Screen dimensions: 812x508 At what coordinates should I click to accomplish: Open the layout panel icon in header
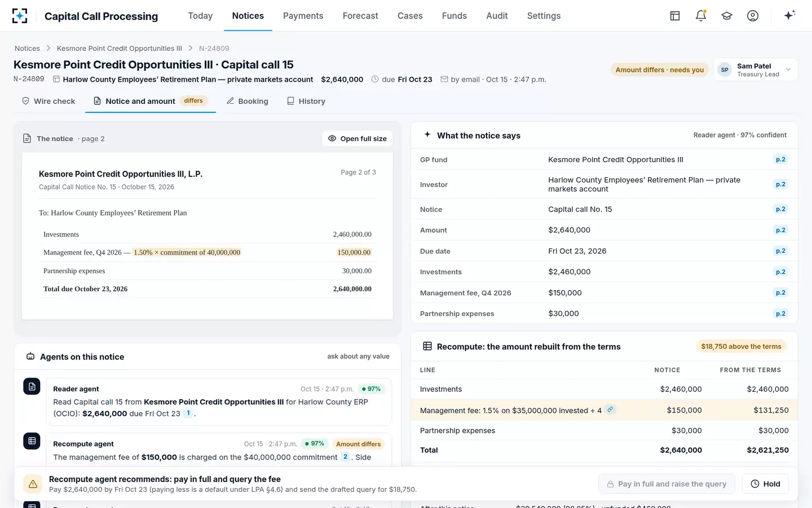coord(675,16)
